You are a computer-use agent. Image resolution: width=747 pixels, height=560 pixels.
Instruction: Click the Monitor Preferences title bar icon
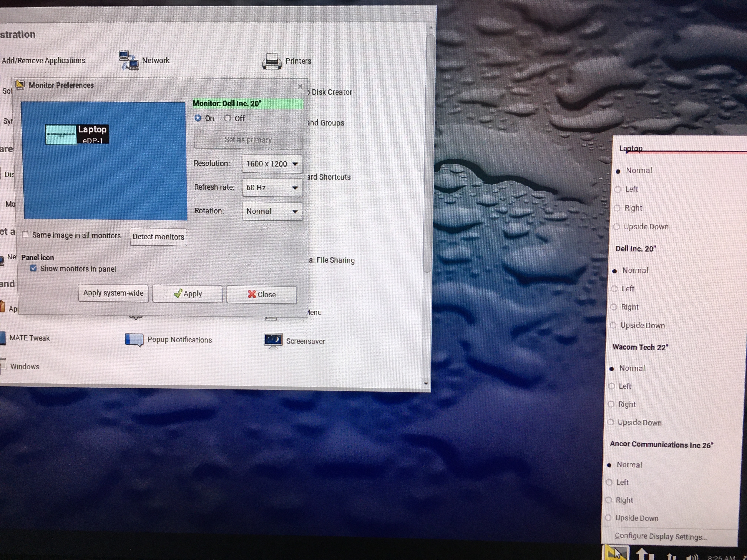coord(20,85)
